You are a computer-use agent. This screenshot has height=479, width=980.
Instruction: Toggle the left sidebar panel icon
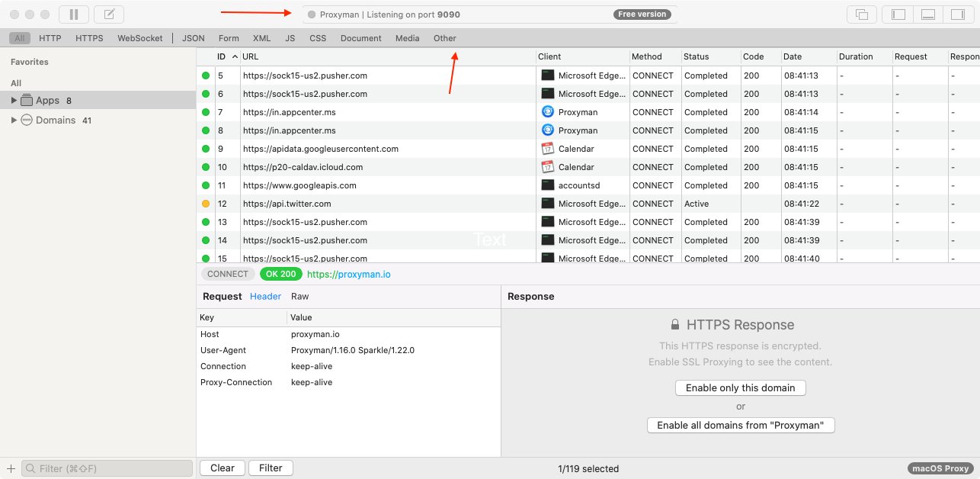(898, 14)
